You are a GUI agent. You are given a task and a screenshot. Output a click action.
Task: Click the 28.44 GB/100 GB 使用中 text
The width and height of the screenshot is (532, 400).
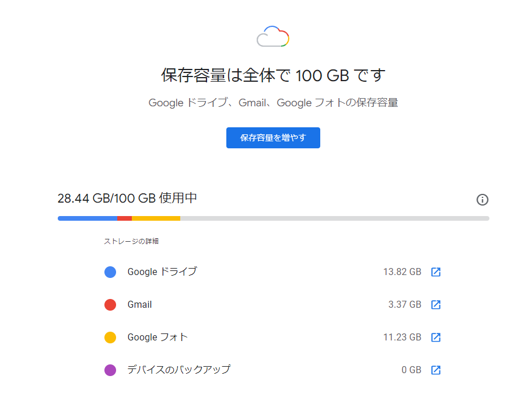[127, 198]
